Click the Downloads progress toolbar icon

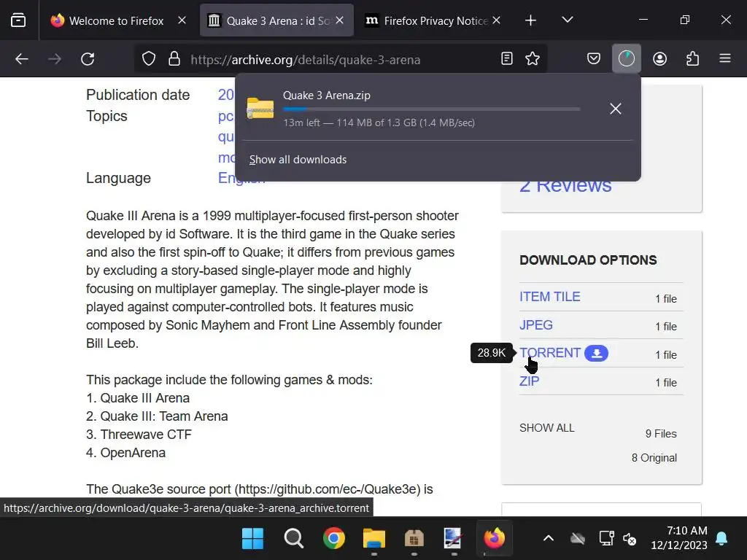coord(627,58)
